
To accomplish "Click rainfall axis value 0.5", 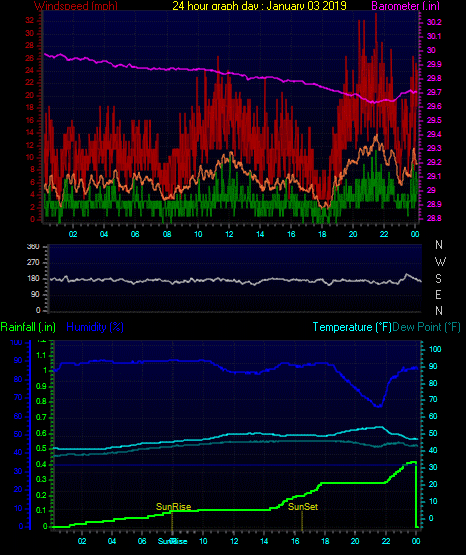I will click(42, 448).
